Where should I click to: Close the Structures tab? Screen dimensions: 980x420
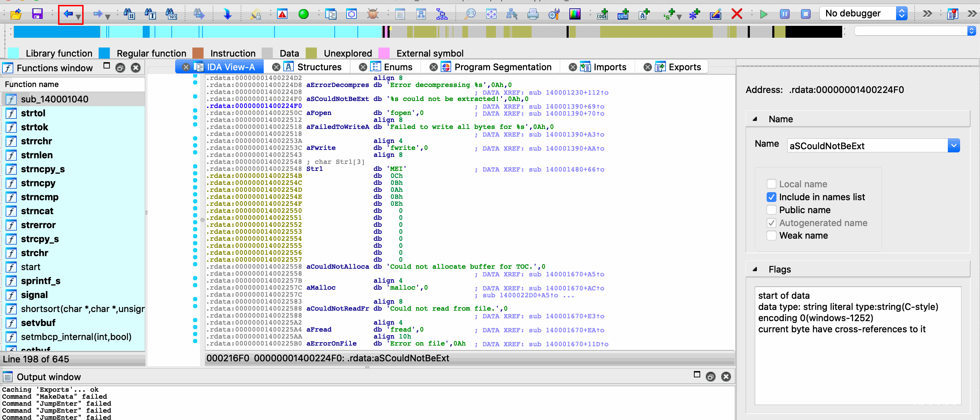(x=276, y=67)
